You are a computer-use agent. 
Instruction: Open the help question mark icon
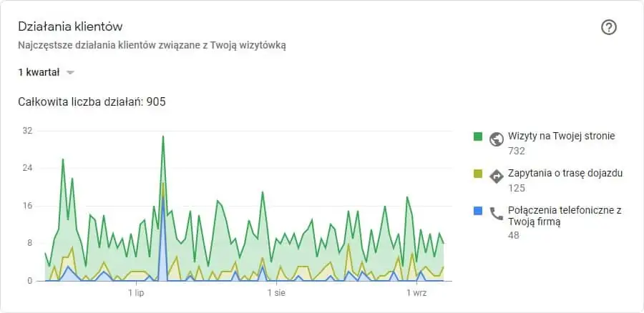(609, 28)
